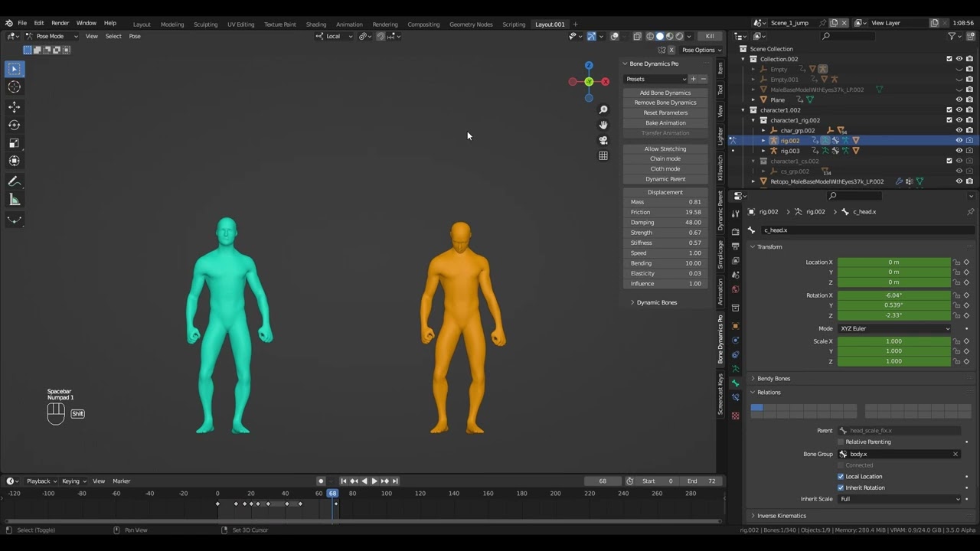Click the Stiffness value slider

(665, 243)
